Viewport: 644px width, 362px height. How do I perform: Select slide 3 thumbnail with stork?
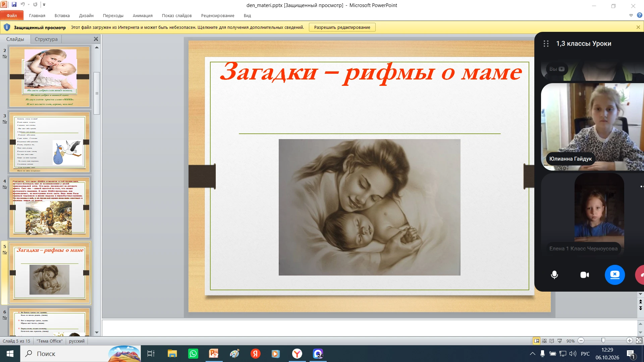(50, 142)
